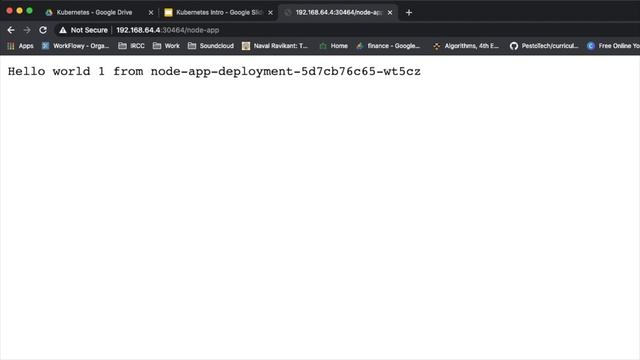The width and height of the screenshot is (640, 360).
Task: Open the Free Online bookmark
Action: [x=613, y=46]
